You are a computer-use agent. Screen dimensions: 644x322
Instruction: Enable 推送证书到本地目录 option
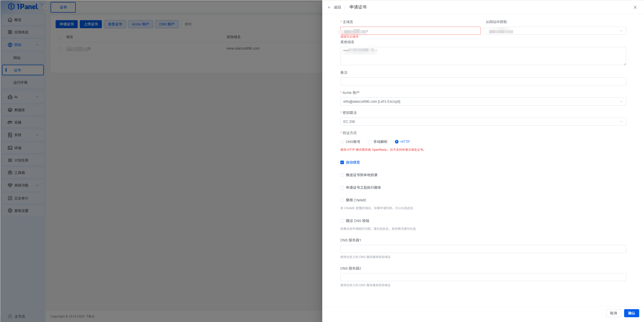point(342,175)
